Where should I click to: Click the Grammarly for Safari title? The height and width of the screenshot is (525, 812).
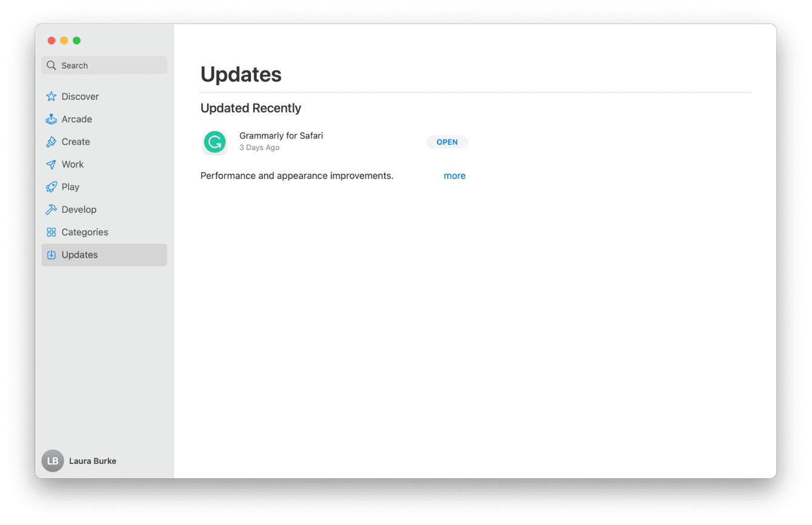click(x=281, y=136)
